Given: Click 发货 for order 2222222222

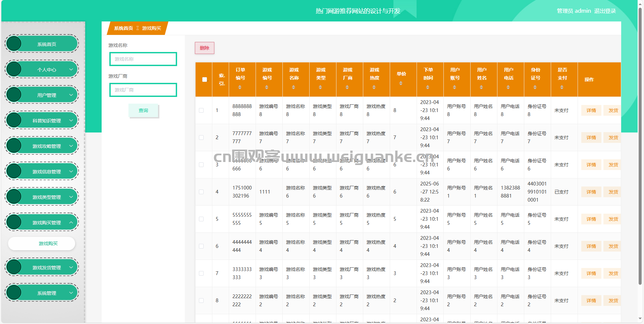Looking at the screenshot, I should point(612,301).
